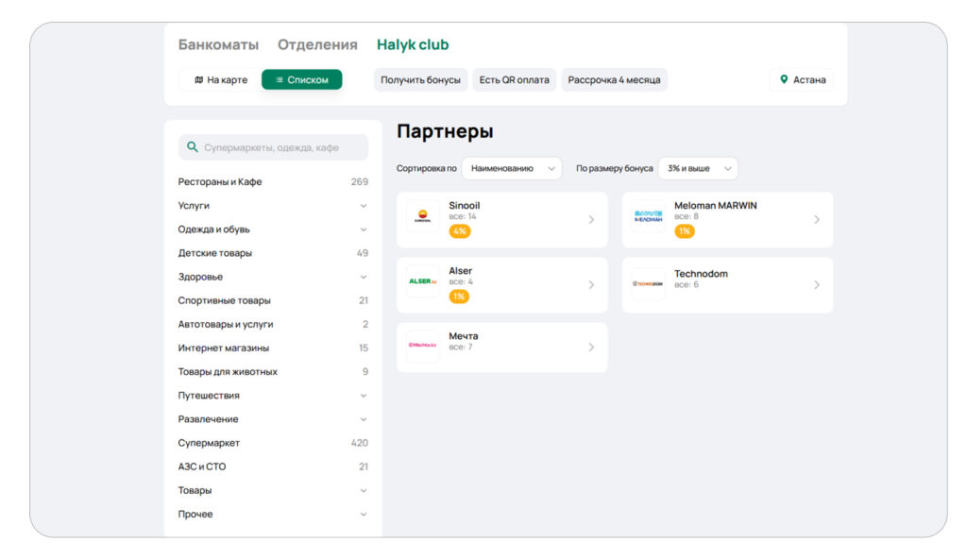Select the Товары для животных category
Image resolution: width=967 pixels, height=560 pixels.
(273, 372)
